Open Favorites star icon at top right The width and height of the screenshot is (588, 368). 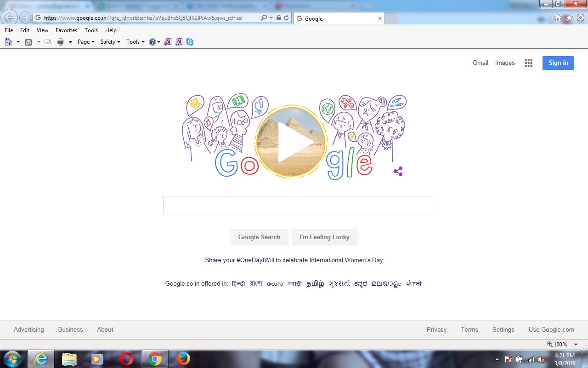coord(569,18)
